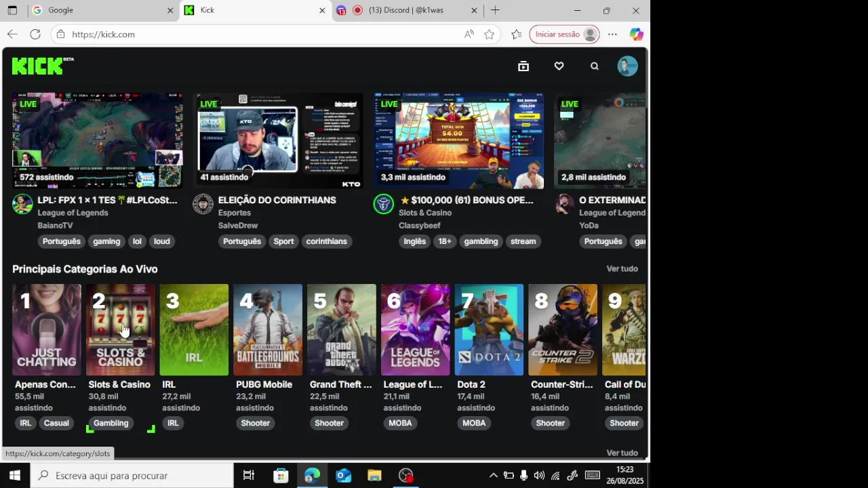Open the PUBG Mobile category card
Image resolution: width=868 pixels, height=488 pixels.
coord(268,329)
